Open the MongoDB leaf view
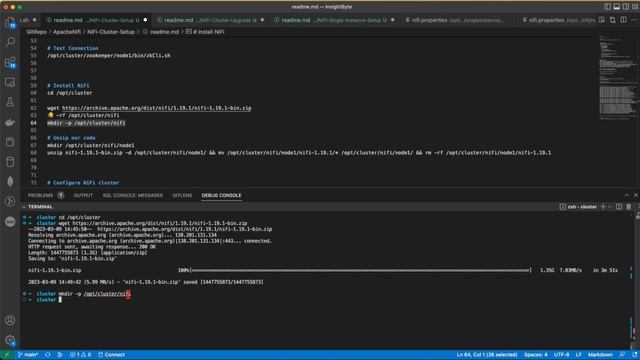This screenshot has height=360, width=640. tap(10, 182)
